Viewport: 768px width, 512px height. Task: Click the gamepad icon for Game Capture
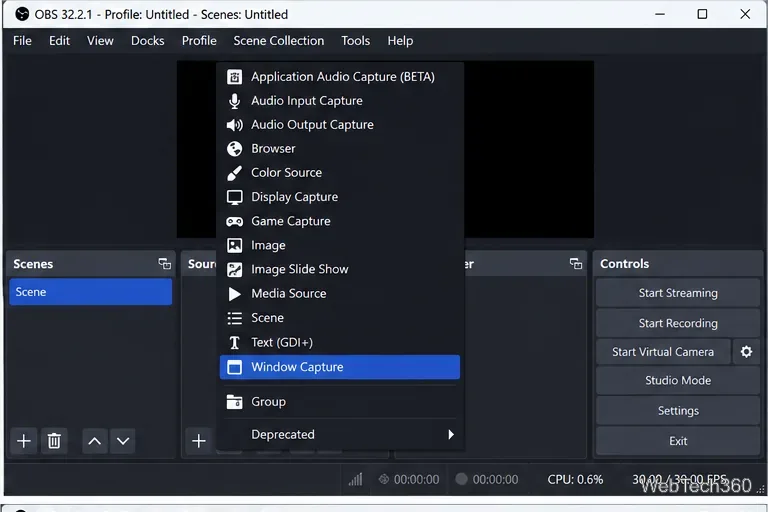tap(235, 221)
